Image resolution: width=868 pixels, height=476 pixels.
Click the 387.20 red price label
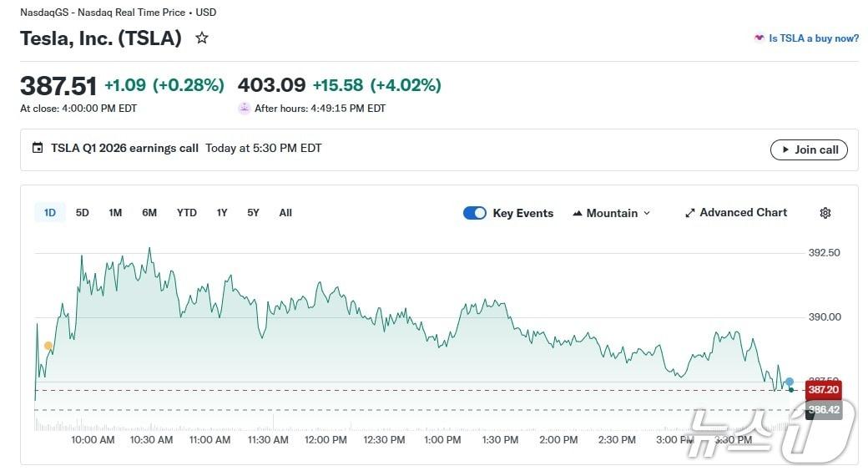coord(823,390)
